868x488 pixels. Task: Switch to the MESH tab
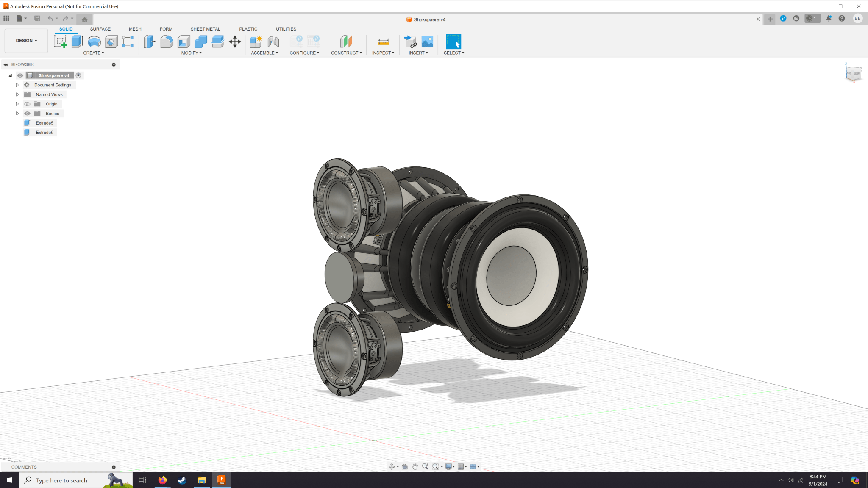[x=135, y=29]
